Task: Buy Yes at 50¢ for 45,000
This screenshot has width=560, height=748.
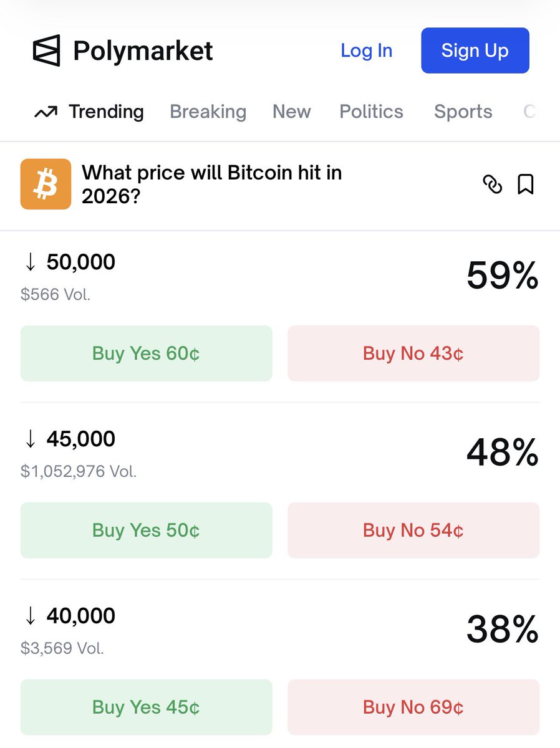Action: [x=147, y=530]
